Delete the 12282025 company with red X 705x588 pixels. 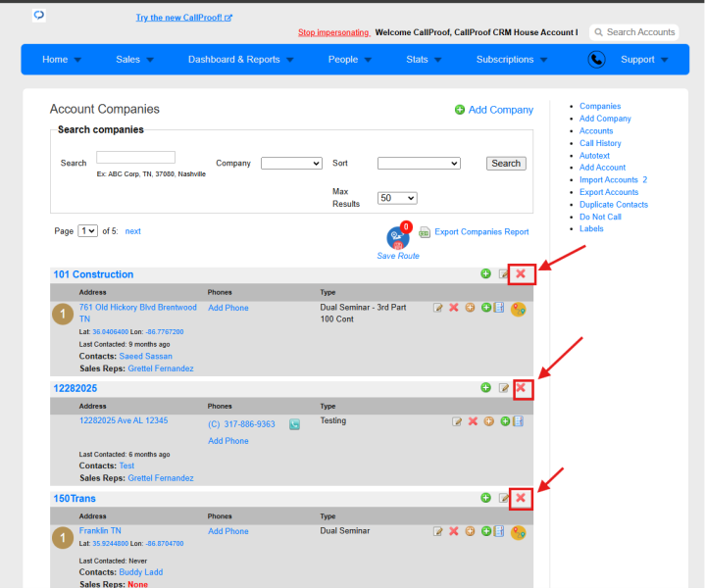tap(521, 387)
